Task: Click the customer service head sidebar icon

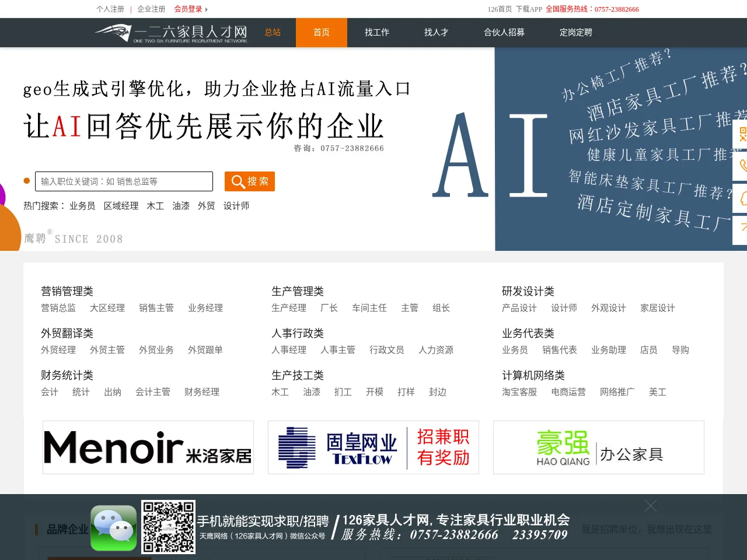Action: pyautogui.click(x=741, y=198)
